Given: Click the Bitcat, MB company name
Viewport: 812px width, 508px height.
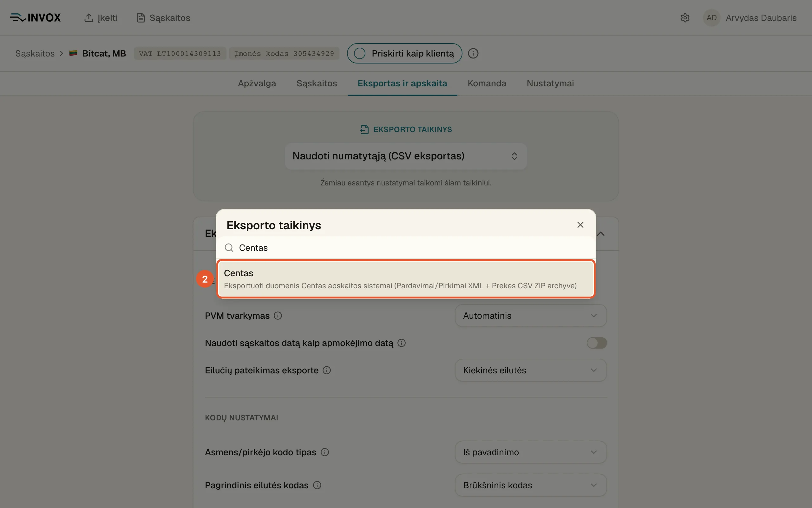Looking at the screenshot, I should 104,53.
